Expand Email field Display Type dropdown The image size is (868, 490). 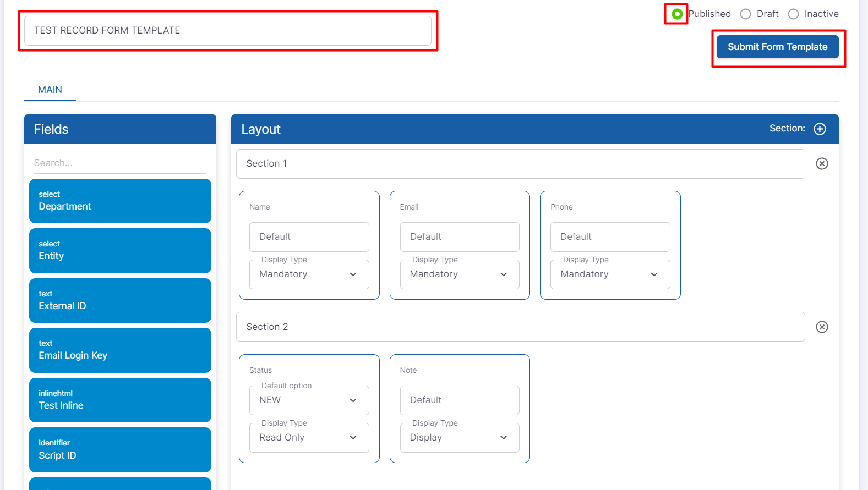(x=459, y=274)
